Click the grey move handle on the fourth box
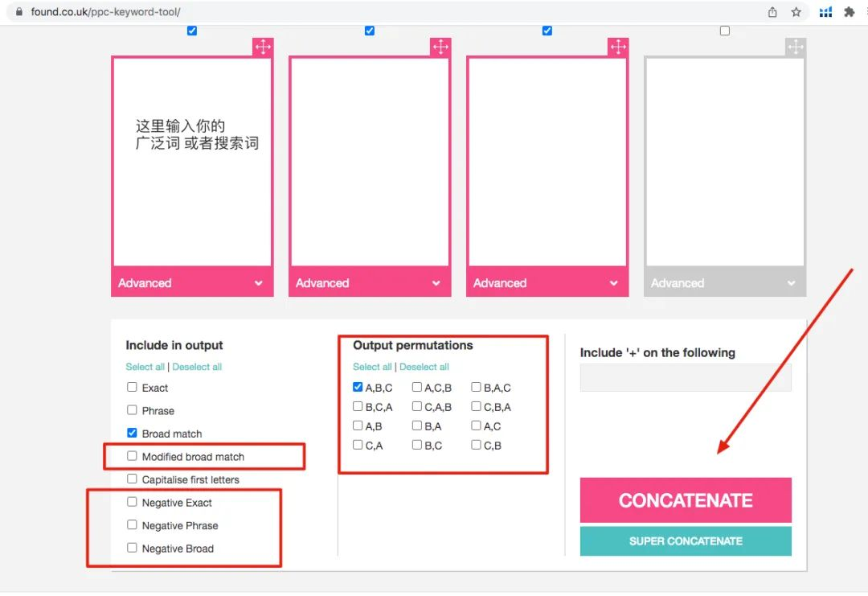Viewport: 868px width, 596px height. tap(796, 47)
